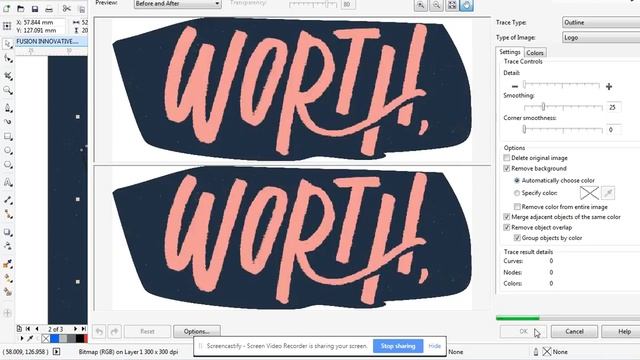The width and height of the screenshot is (640, 360).
Task: Uncheck the Remove background checkbox
Action: (507, 169)
